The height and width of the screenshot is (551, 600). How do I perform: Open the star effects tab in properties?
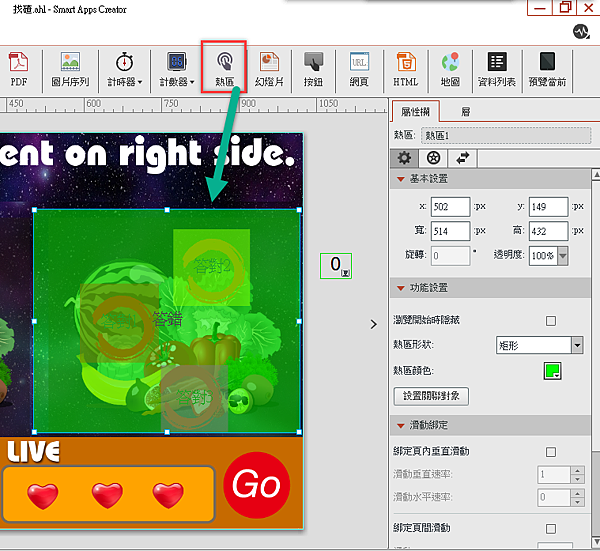pyautogui.click(x=433, y=158)
